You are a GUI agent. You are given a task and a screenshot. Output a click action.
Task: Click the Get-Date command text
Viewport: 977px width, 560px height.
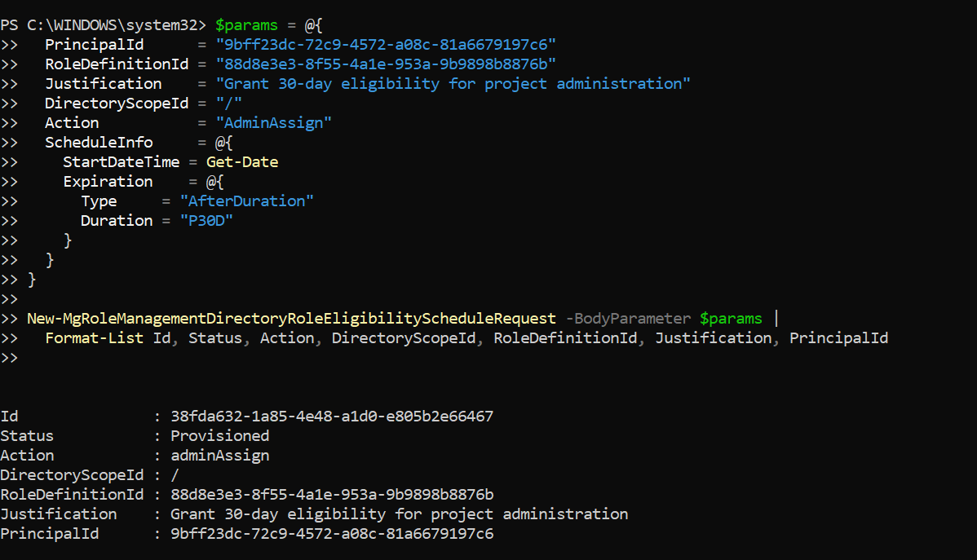242,161
